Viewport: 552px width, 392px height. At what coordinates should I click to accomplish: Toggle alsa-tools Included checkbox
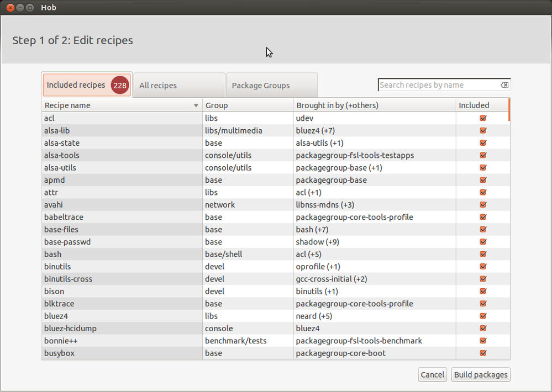pos(483,155)
